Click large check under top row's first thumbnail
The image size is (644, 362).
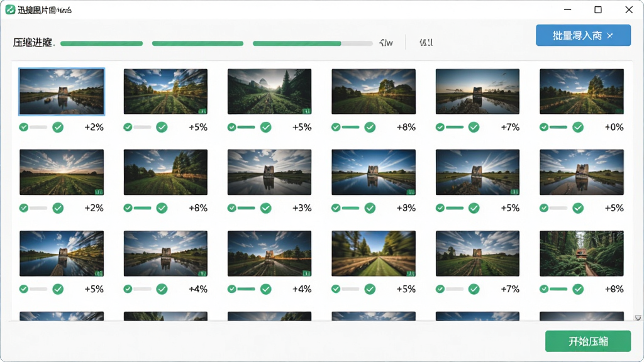[x=58, y=127]
